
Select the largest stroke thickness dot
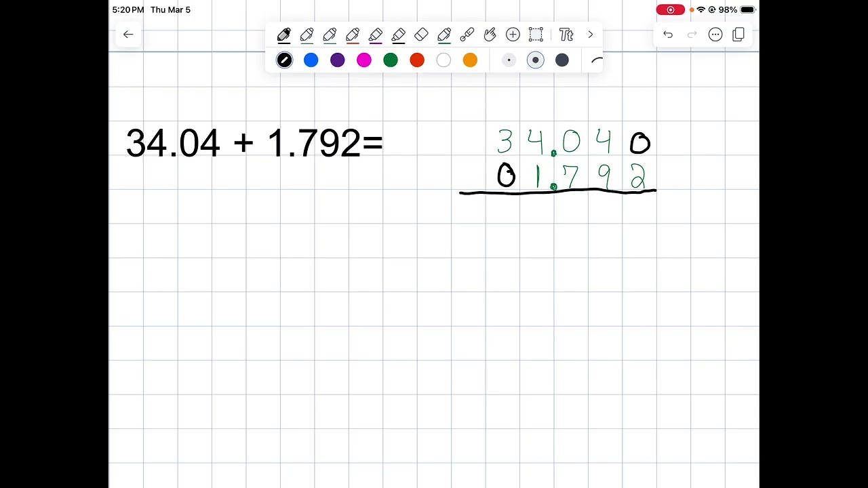point(562,60)
